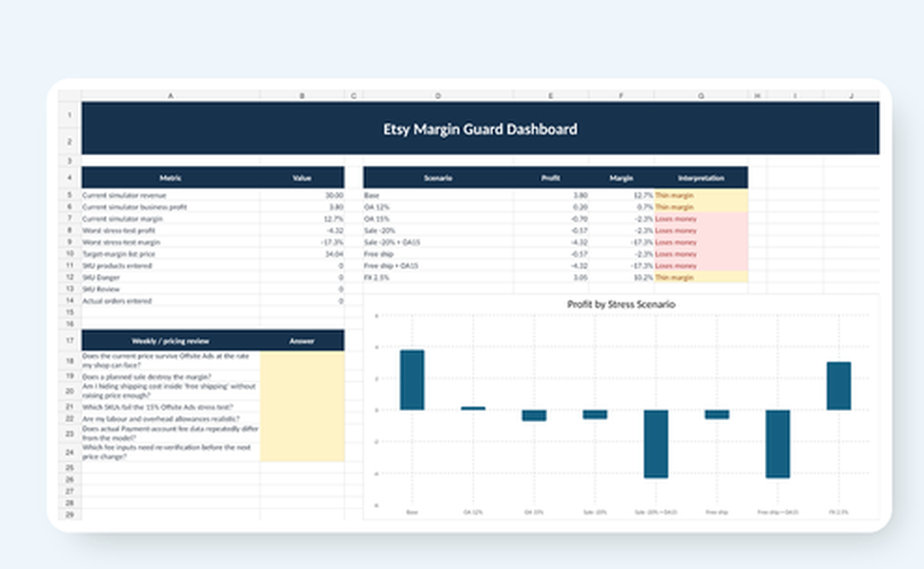This screenshot has width=924, height=569.
Task: Select row 4 header number
Action: (x=70, y=178)
